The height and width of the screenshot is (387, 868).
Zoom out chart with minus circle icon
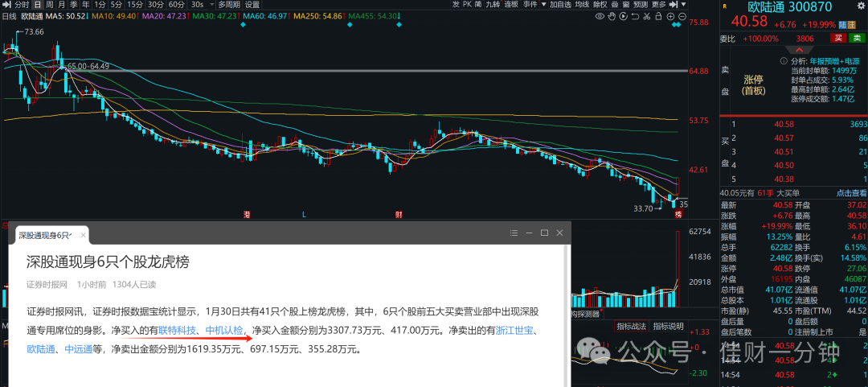[x=682, y=17]
